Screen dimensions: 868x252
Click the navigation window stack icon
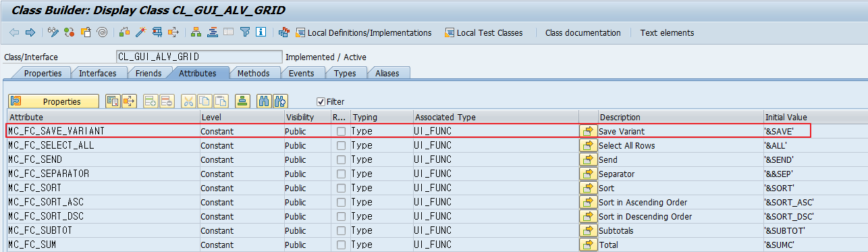point(213,32)
